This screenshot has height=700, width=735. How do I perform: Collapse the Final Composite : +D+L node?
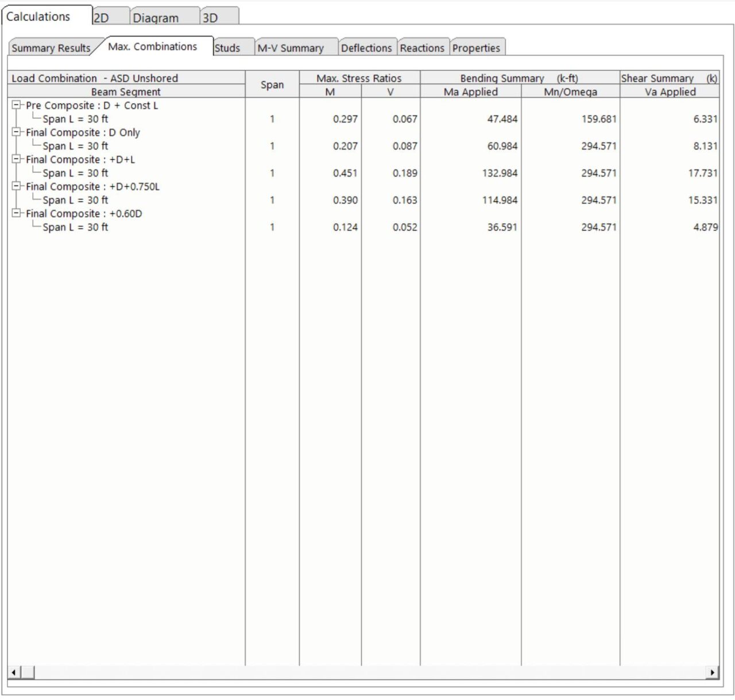[16, 160]
